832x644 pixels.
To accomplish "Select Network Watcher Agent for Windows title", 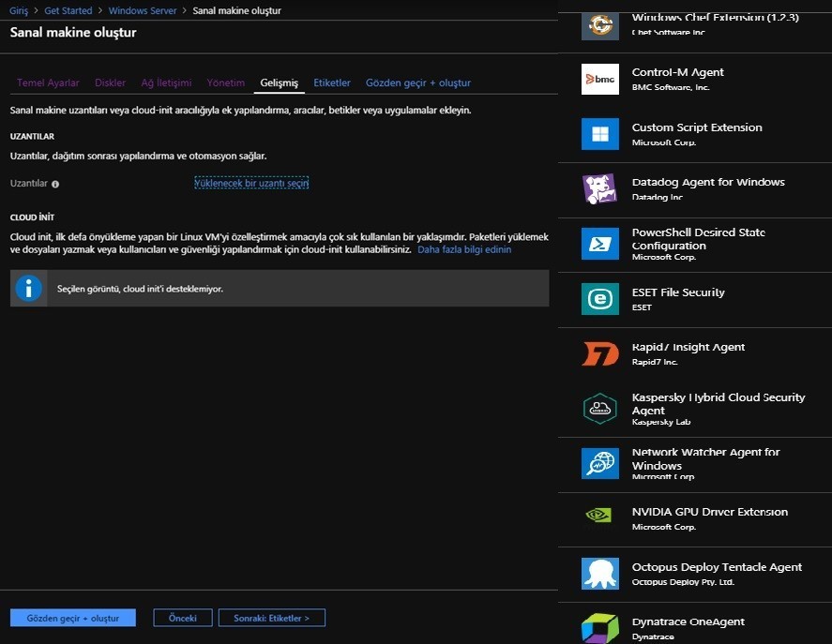I will tap(705, 459).
